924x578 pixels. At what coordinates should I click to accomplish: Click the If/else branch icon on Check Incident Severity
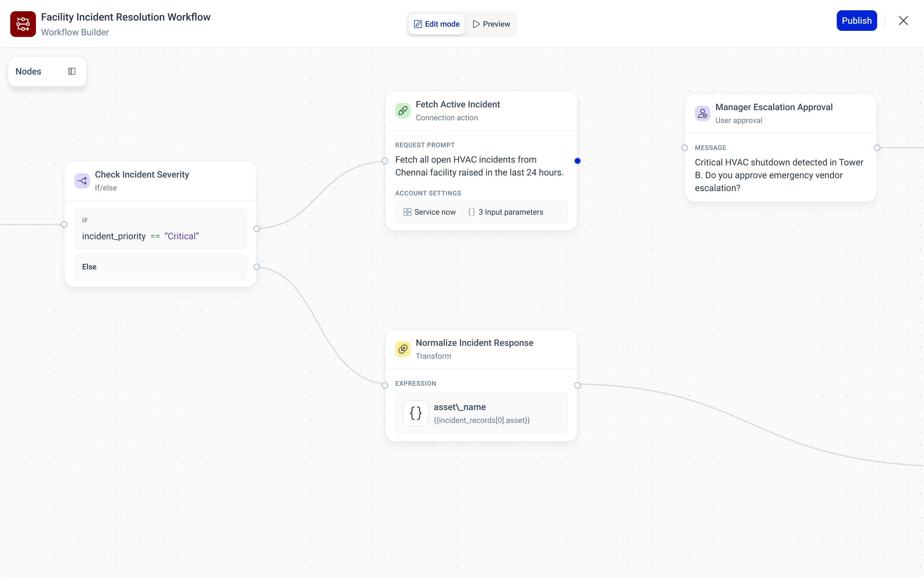point(82,181)
